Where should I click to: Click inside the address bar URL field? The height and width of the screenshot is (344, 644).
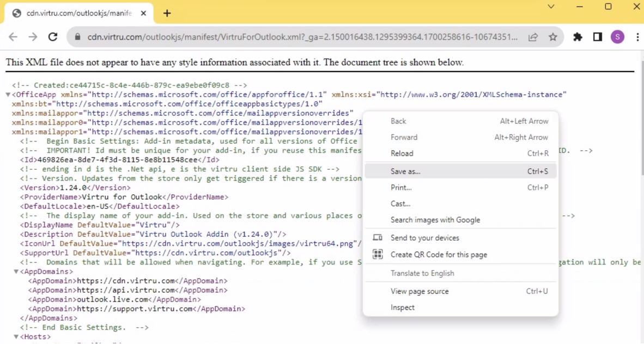(x=272, y=37)
